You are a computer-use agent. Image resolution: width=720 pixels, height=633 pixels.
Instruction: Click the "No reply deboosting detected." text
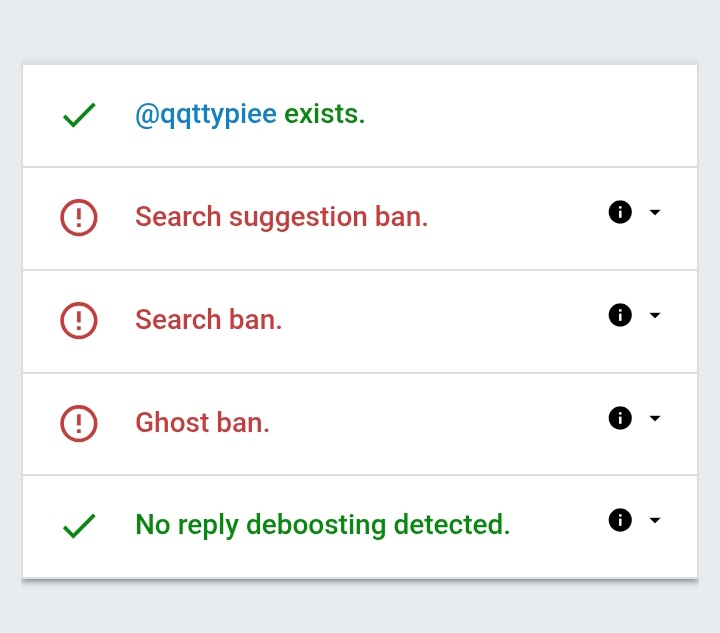coord(322,525)
